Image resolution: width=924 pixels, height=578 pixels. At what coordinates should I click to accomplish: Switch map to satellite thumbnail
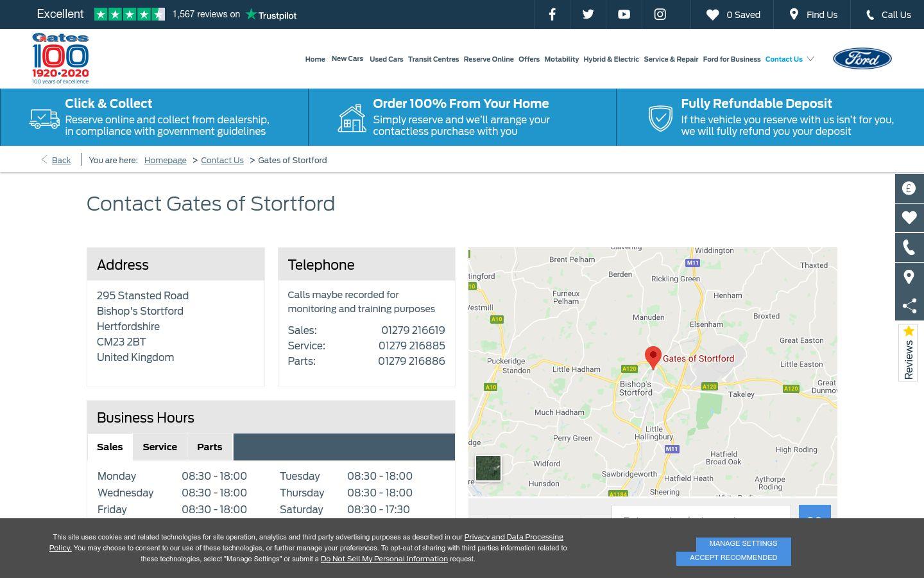tap(488, 468)
